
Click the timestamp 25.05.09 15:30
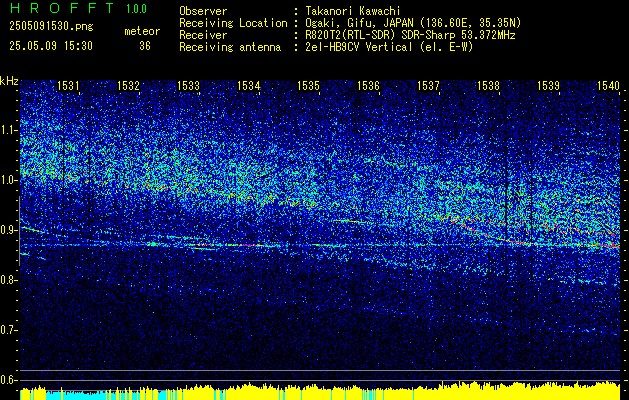pos(51,46)
